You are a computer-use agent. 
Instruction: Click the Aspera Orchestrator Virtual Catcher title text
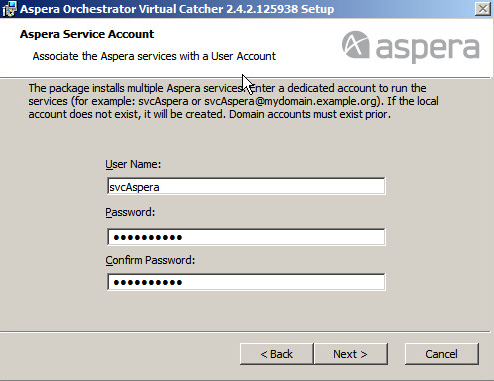121,9
